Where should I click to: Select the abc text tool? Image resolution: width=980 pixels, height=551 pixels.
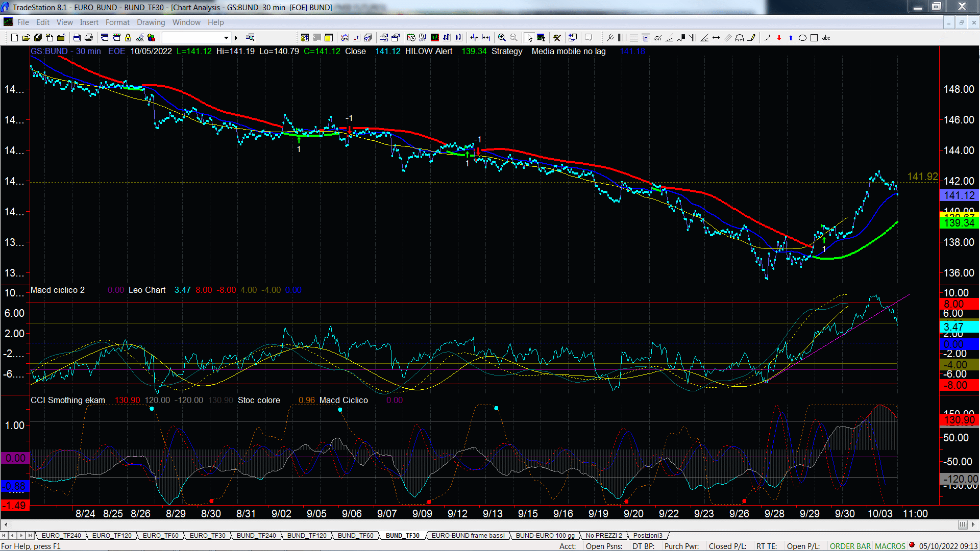(826, 38)
